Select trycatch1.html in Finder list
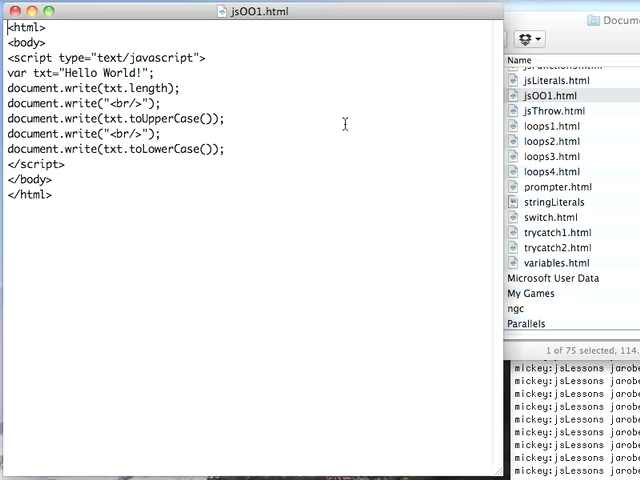 (558, 233)
